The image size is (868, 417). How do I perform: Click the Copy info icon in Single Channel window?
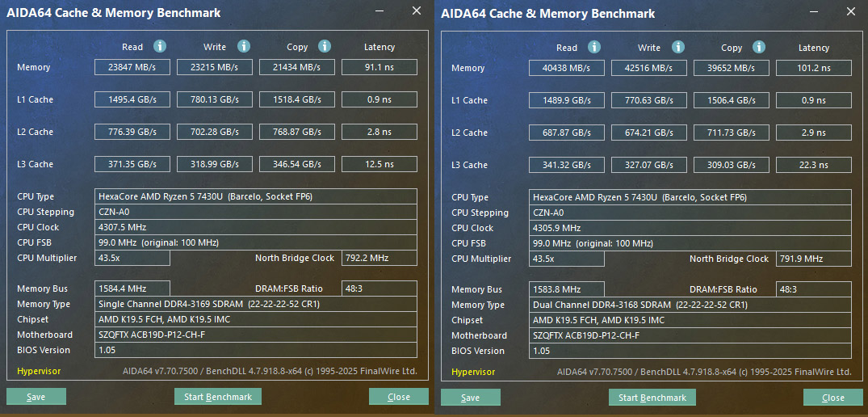325,47
